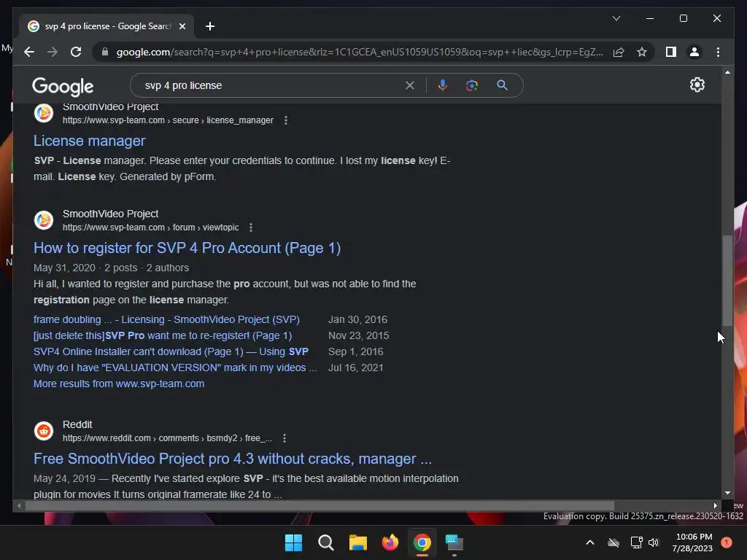Click horizontal scrollbar thumb
The height and width of the screenshot is (560, 747).
click(x=320, y=506)
